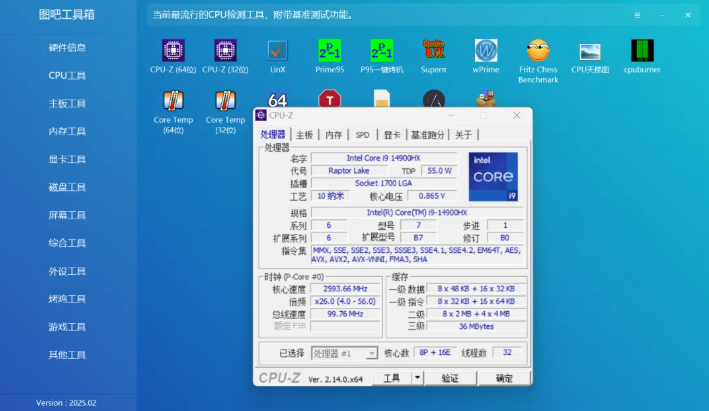Select 外设工具 in the sidebar

67,271
